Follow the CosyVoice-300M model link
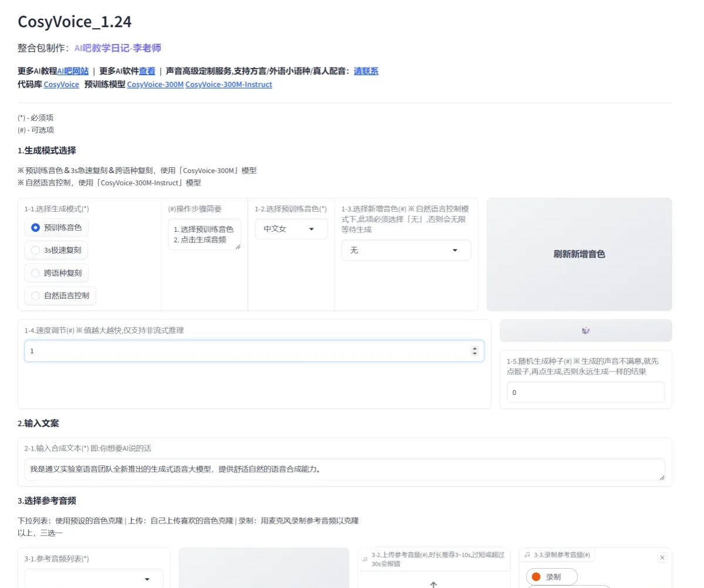 coord(154,85)
